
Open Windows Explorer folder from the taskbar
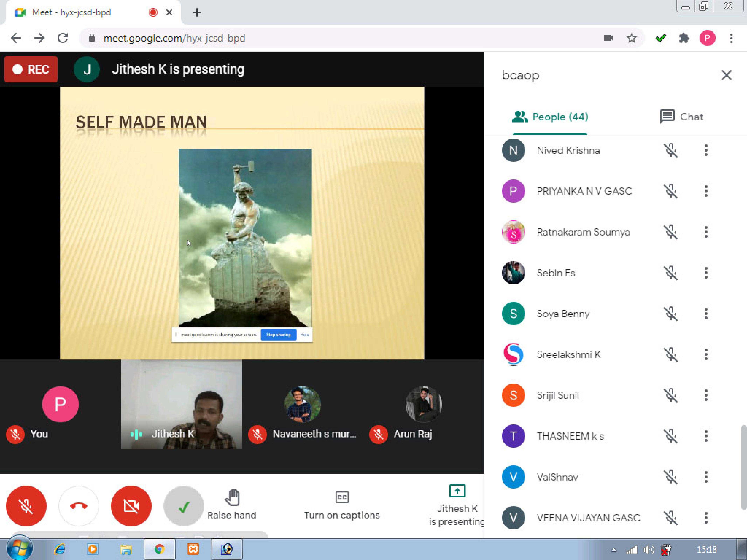point(126,549)
